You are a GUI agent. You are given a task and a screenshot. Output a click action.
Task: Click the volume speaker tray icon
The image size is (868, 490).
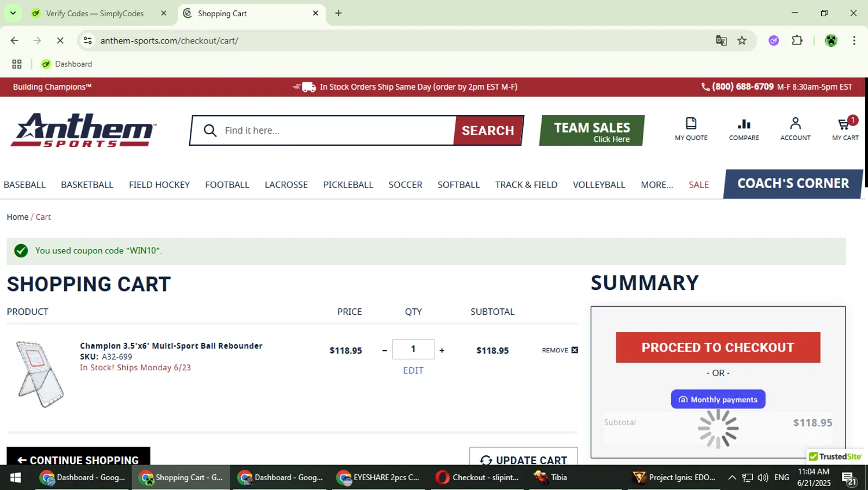coord(763,477)
